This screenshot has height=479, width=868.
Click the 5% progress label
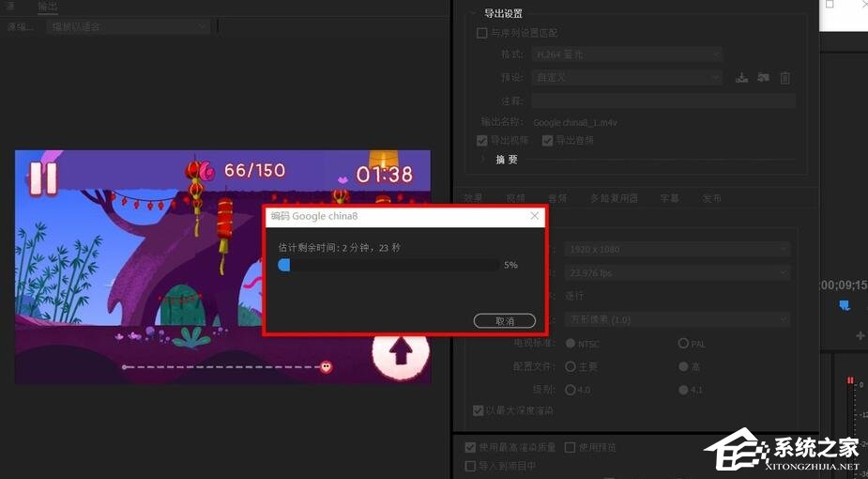point(510,265)
